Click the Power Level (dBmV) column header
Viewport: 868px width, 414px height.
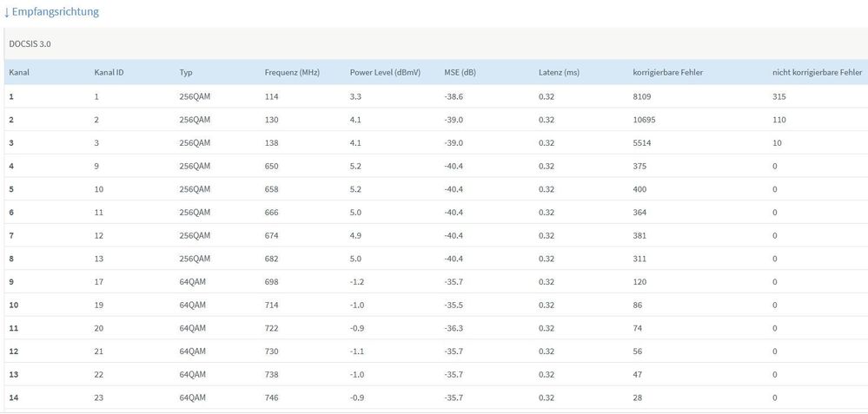tap(385, 72)
